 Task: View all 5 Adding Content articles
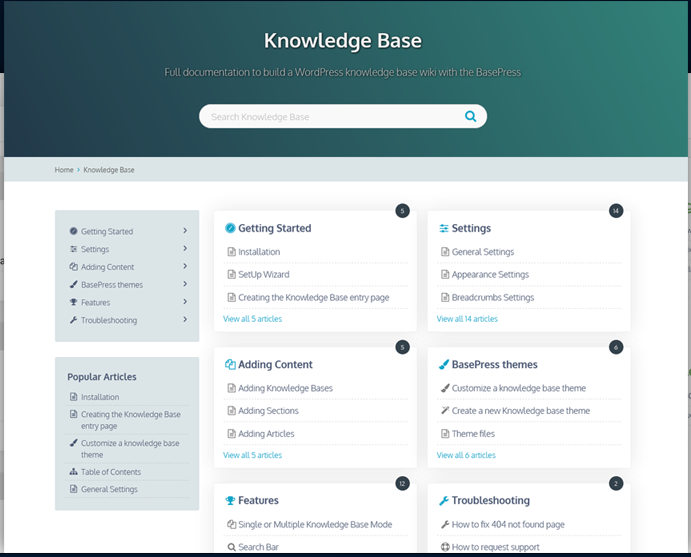[x=253, y=455]
